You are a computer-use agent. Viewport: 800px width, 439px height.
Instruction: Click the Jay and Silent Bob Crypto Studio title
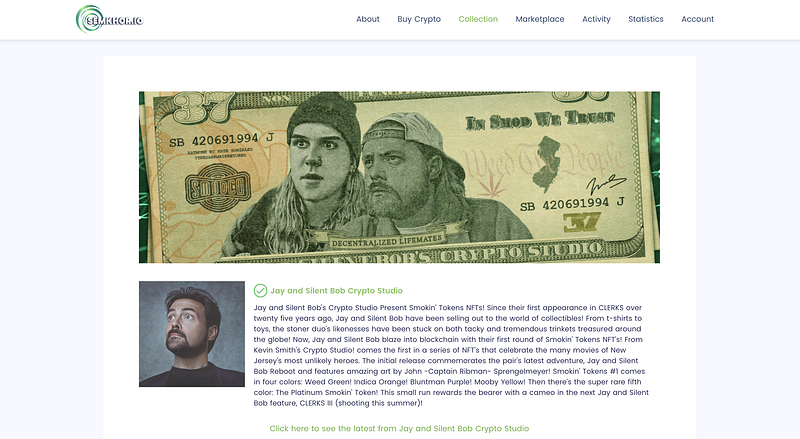click(x=336, y=290)
